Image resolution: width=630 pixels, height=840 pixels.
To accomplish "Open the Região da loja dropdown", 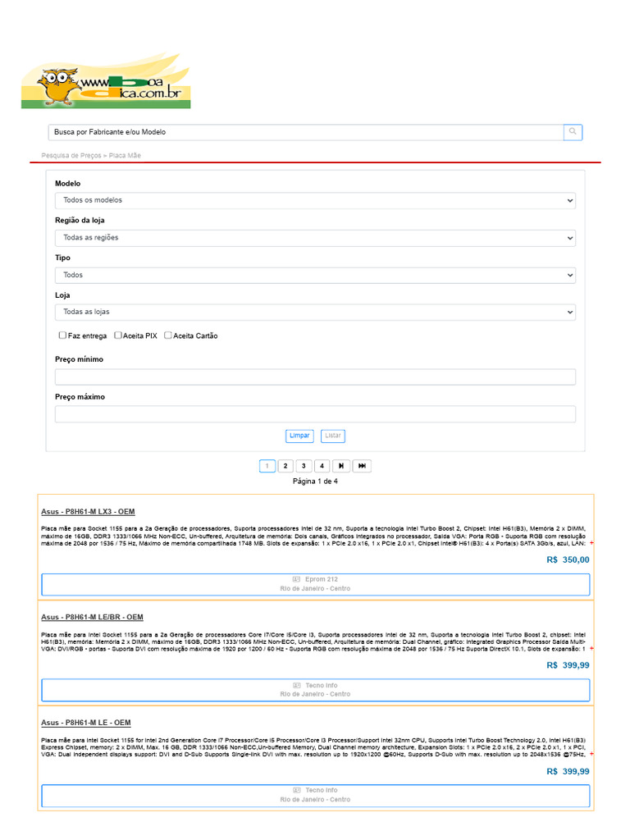I will click(x=315, y=238).
